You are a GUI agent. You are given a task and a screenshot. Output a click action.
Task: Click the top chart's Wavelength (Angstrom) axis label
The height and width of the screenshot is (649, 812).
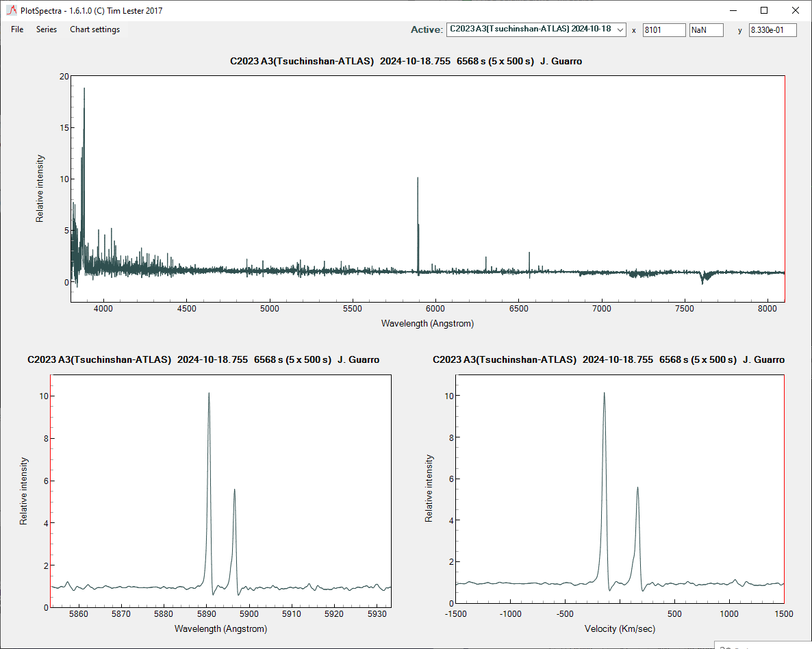coord(427,323)
